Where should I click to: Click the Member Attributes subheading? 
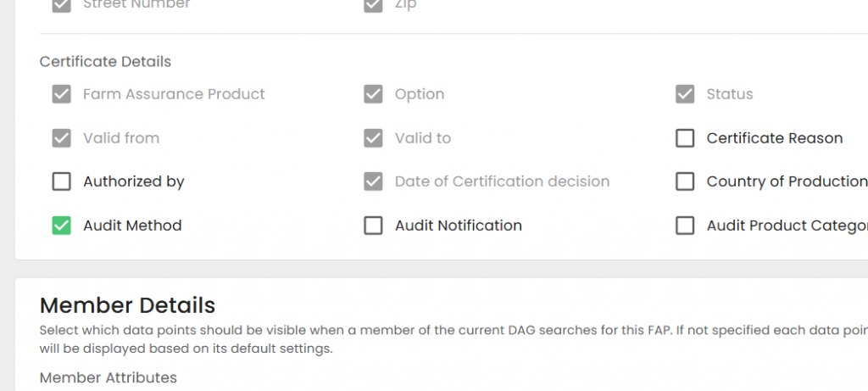[x=108, y=377]
